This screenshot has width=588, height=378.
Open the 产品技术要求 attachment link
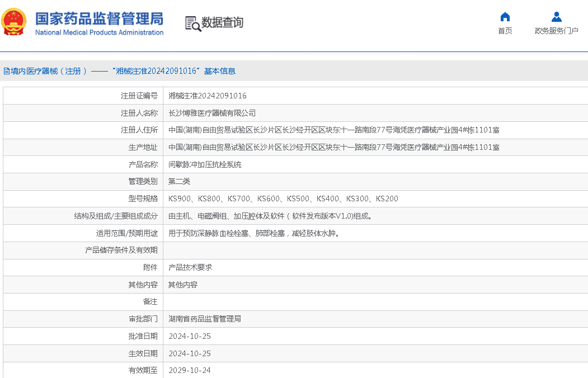[190, 267]
